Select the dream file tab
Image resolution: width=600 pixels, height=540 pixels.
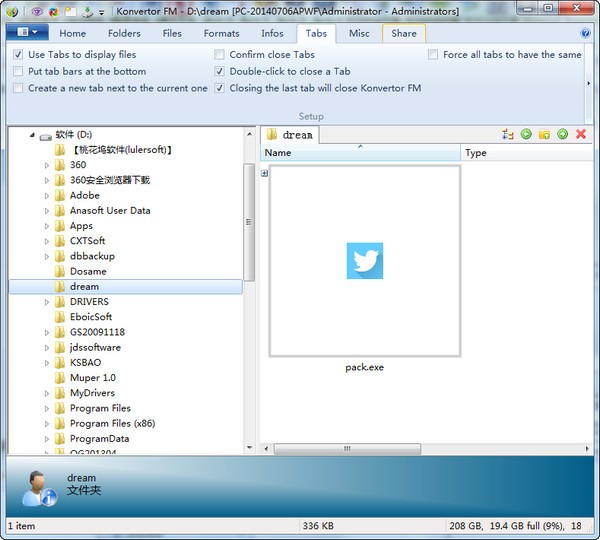290,135
